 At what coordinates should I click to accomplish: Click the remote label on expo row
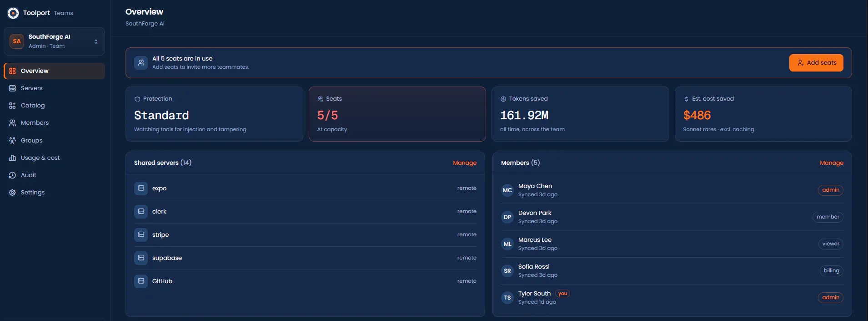(467, 188)
